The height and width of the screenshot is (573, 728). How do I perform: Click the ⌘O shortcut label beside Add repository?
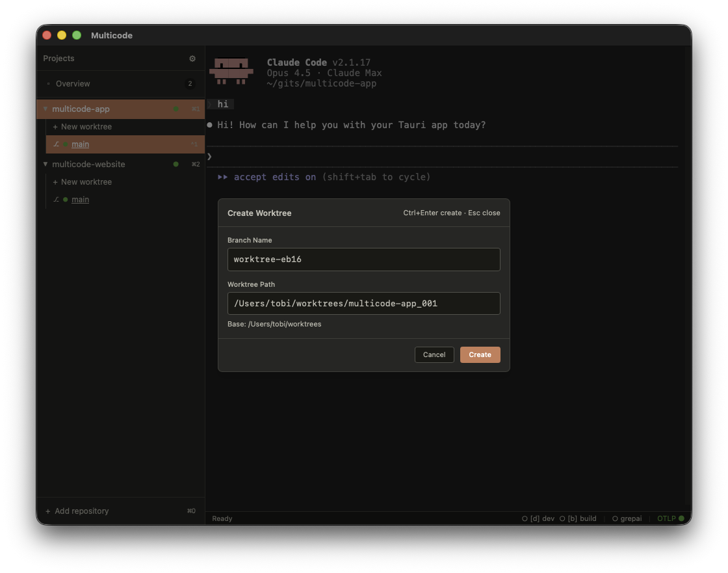pyautogui.click(x=191, y=511)
